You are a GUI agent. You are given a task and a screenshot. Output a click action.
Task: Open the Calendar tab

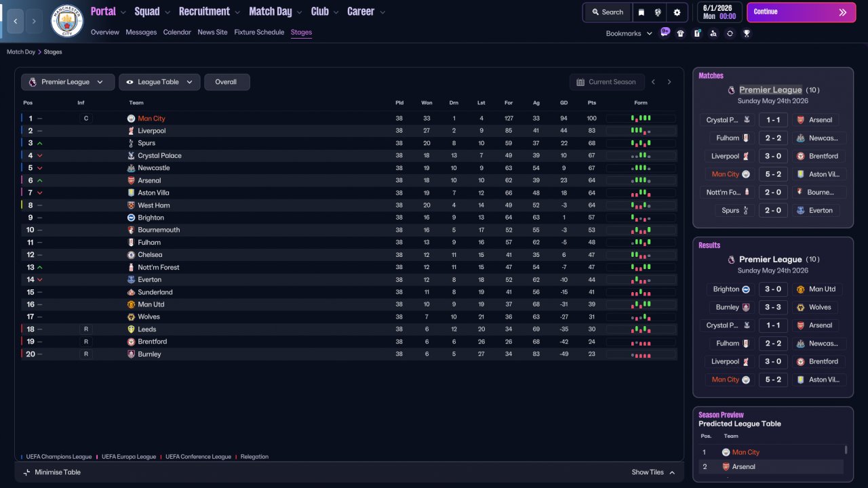pyautogui.click(x=177, y=33)
